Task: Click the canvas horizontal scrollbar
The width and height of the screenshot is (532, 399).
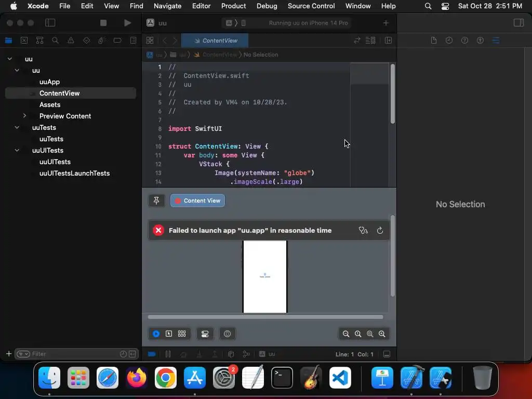Action: point(265,317)
